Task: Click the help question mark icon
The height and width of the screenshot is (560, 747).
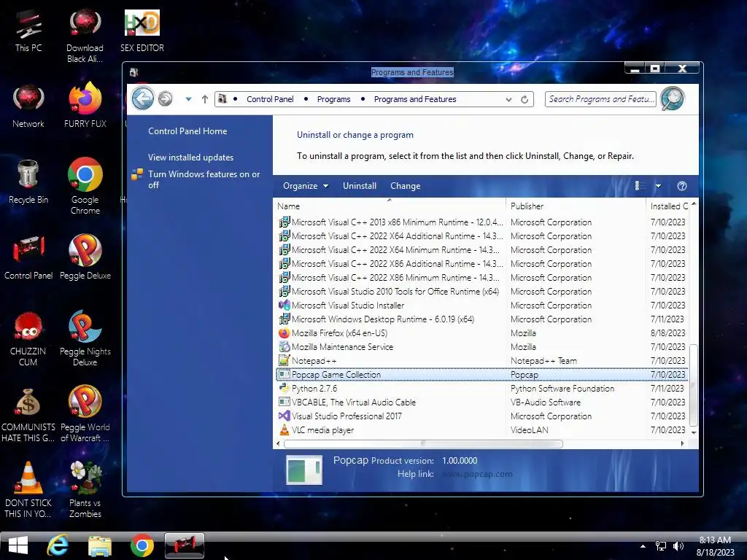Action: pyautogui.click(x=682, y=186)
